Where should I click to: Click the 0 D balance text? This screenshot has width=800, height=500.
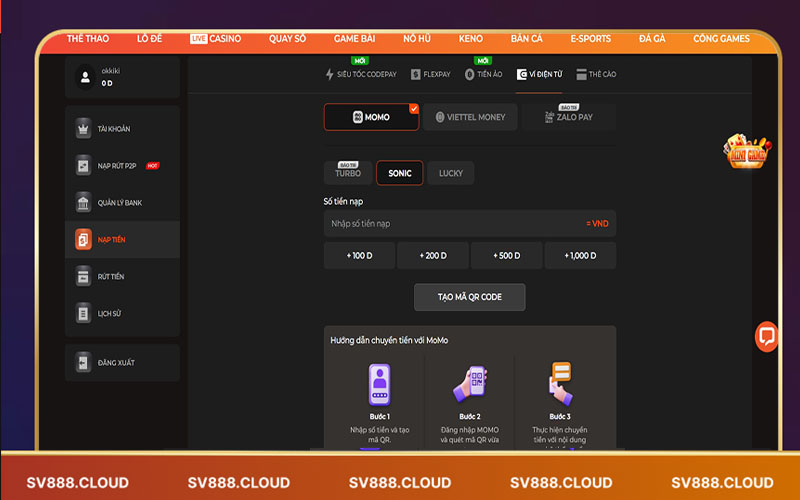coord(107,83)
